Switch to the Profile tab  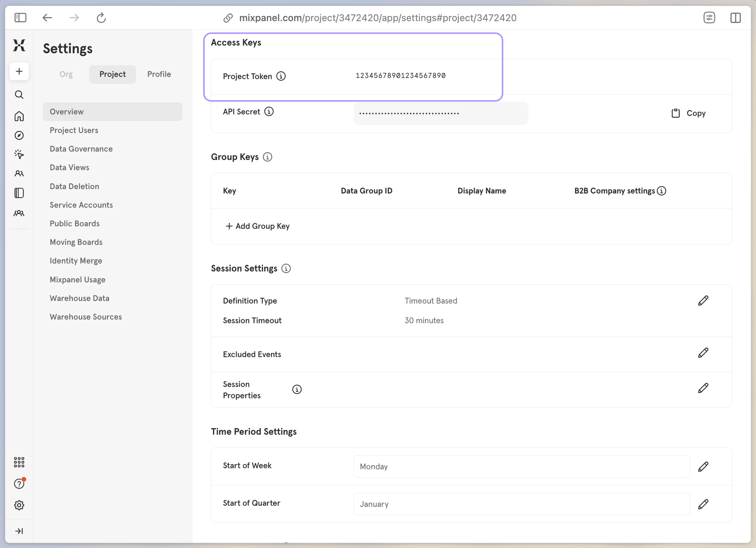159,74
